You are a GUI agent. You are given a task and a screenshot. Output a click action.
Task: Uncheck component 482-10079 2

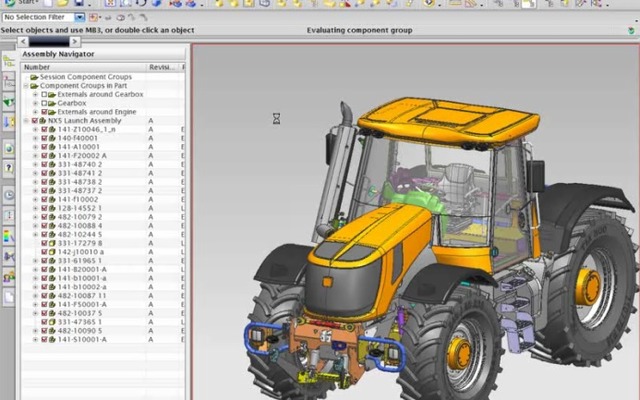point(44,217)
